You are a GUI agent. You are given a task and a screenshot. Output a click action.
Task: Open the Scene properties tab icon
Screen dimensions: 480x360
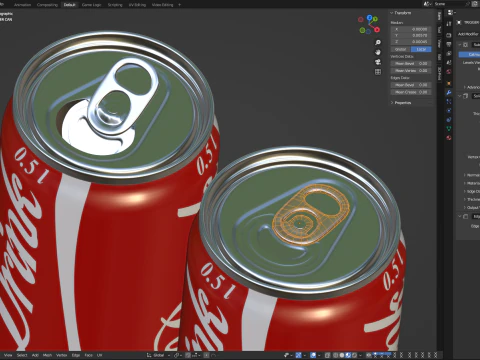coord(449,62)
